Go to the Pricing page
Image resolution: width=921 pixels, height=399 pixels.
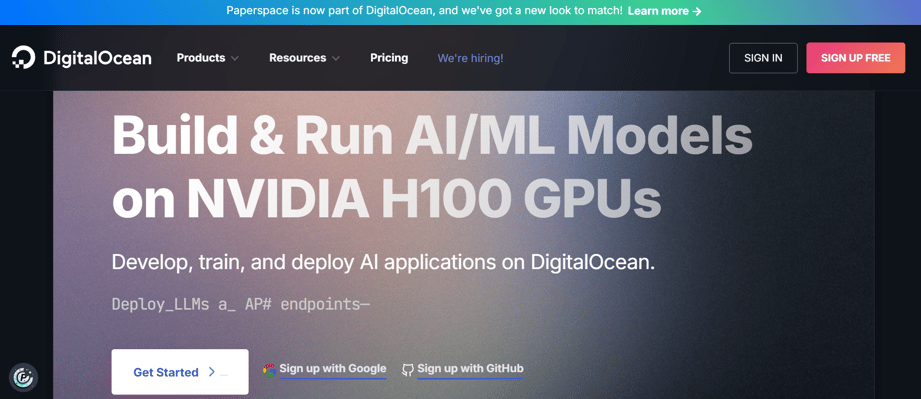tap(389, 58)
